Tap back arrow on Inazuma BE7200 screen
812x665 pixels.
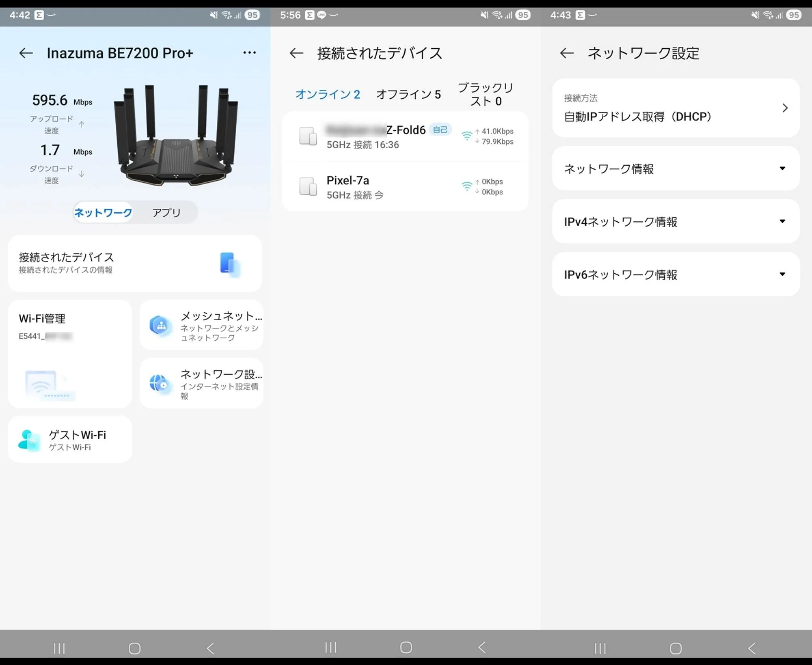[x=26, y=53]
